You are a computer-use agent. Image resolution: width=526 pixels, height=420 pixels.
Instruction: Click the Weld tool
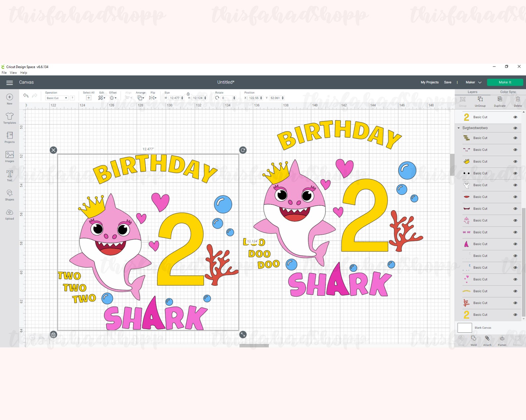474,341
